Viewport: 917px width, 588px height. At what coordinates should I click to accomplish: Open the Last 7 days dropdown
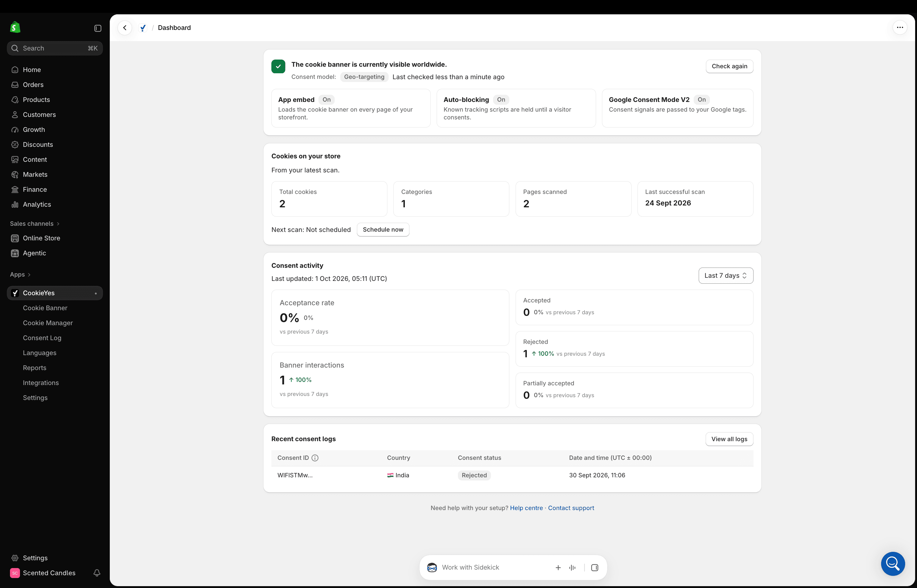pyautogui.click(x=726, y=276)
